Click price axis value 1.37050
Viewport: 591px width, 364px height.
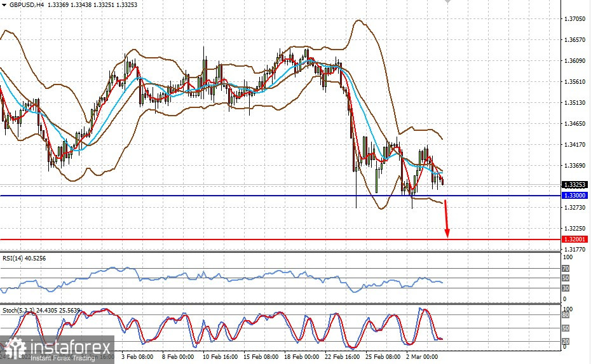click(x=574, y=18)
